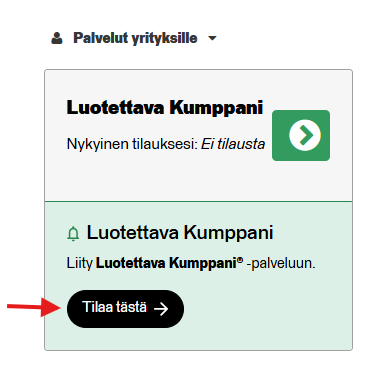
Task: Click the green divider line between card sections
Action: click(198, 201)
